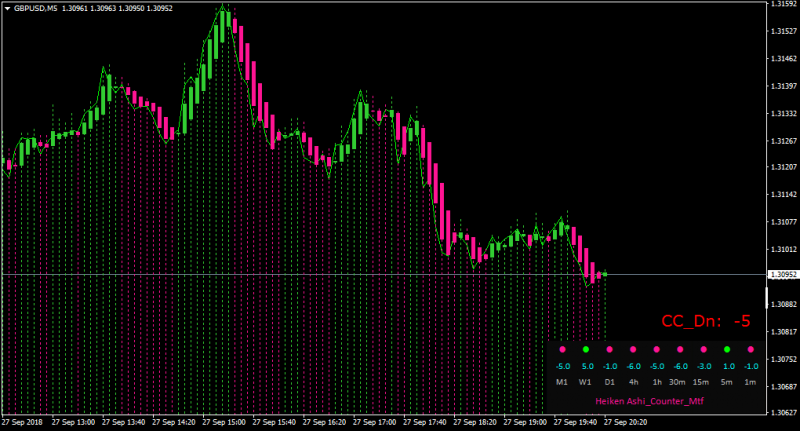Image resolution: width=800 pixels, height=431 pixels.
Task: Click the 1.30752 price axis label
Action: coord(783,359)
